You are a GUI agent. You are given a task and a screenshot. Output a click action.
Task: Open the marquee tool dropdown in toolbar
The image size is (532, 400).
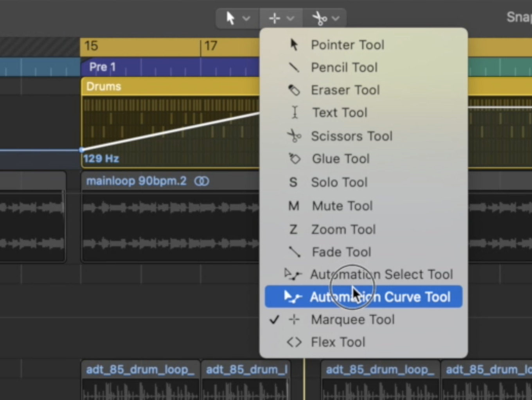(x=281, y=18)
